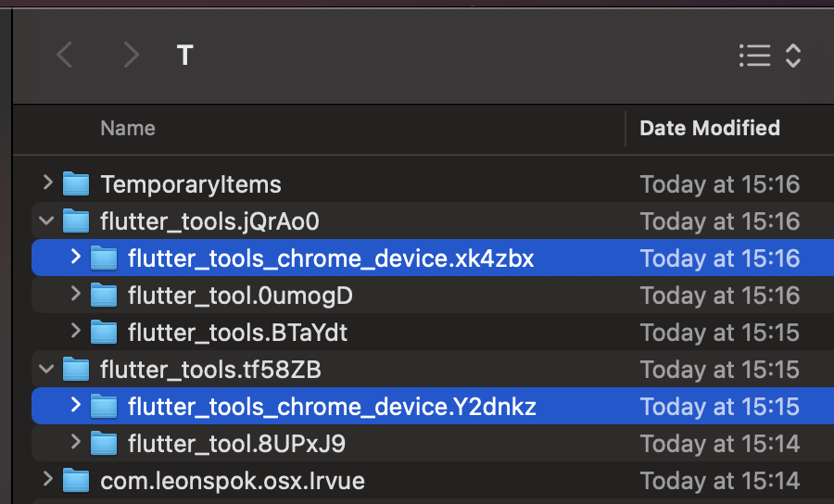The height and width of the screenshot is (504, 834).
Task: Select the flutter_tool.8UPxJ9 name text
Action: (236, 444)
